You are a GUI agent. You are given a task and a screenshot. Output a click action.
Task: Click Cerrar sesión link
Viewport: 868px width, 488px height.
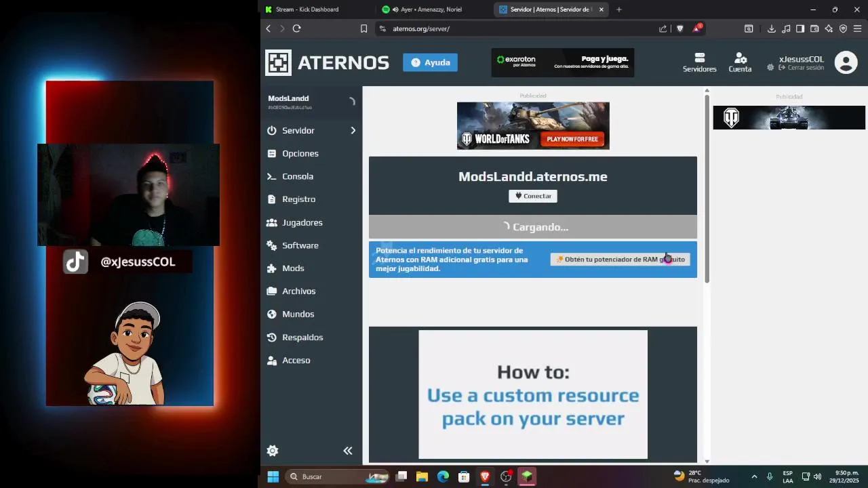coord(802,68)
